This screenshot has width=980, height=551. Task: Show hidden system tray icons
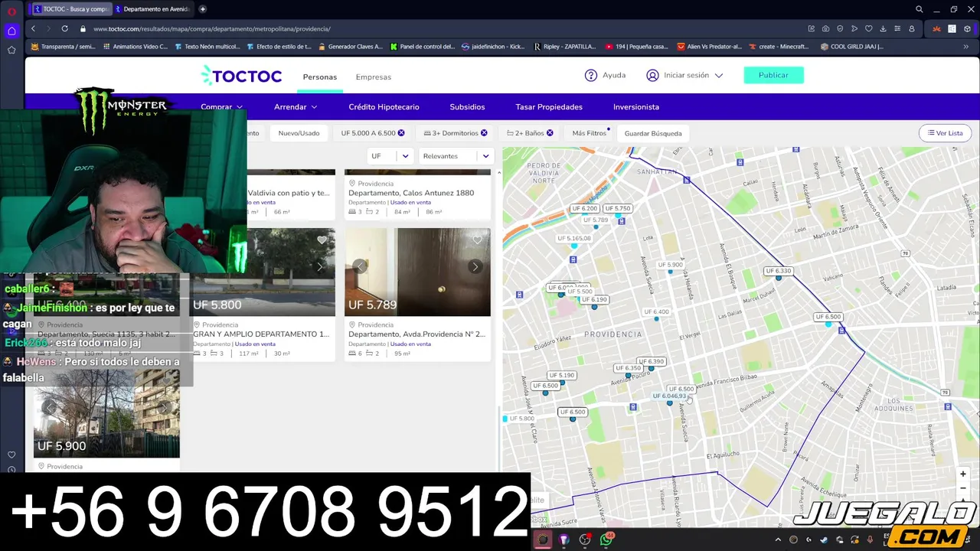click(x=778, y=540)
